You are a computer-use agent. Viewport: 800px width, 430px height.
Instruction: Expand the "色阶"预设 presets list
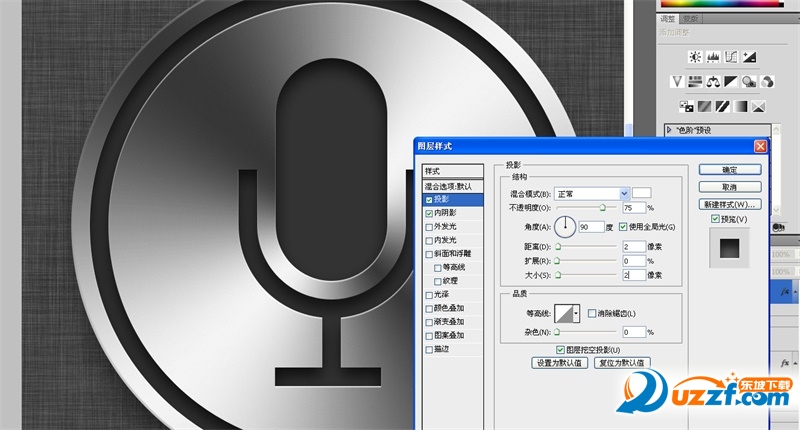tap(670, 129)
